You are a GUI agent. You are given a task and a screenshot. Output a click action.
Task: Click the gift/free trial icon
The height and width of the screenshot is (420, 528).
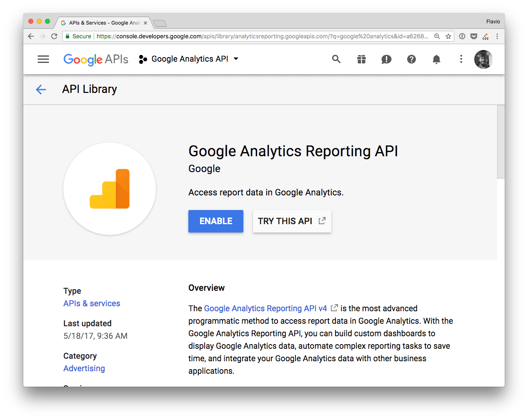pyautogui.click(x=361, y=59)
